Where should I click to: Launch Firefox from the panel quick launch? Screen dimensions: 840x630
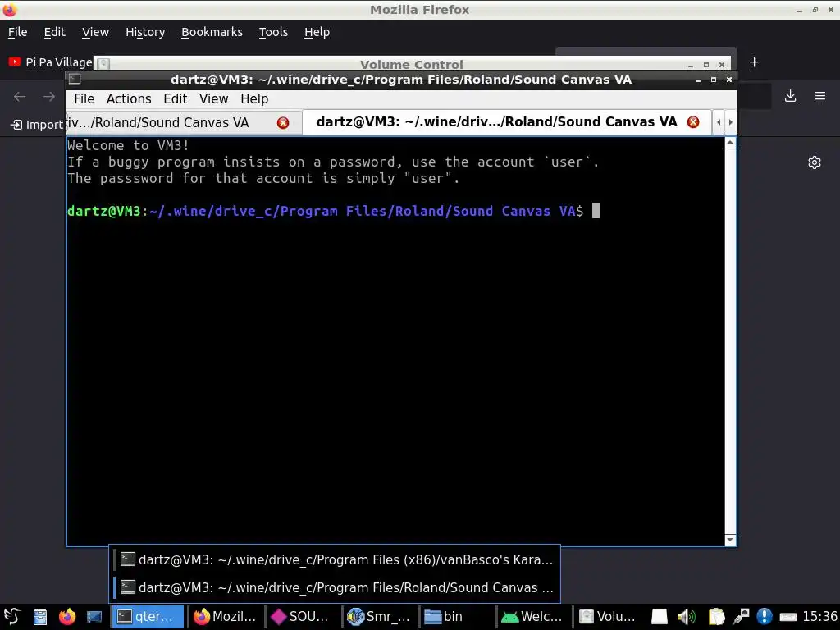(67, 617)
